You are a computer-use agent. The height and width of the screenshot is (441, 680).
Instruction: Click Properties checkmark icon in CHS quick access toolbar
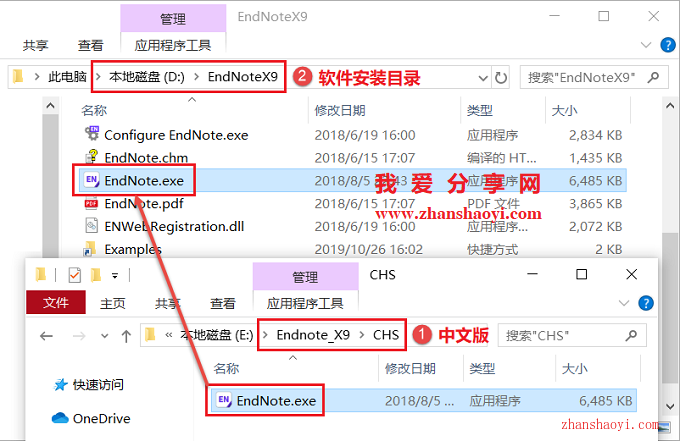pos(75,274)
